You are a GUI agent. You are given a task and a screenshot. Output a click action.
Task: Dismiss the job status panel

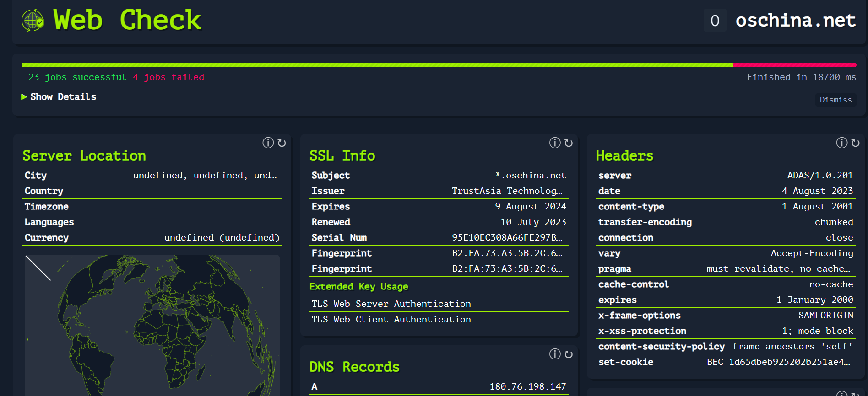tap(835, 100)
